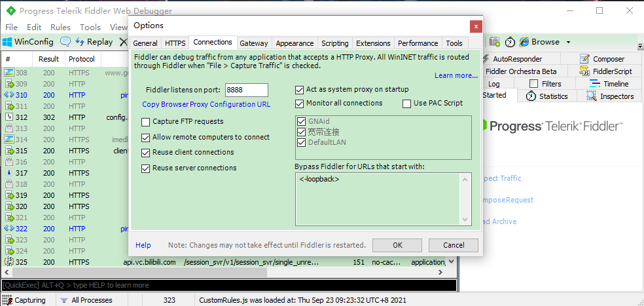Toggle Monitor all connections checkbox
The width and height of the screenshot is (644, 306).
[x=299, y=104]
